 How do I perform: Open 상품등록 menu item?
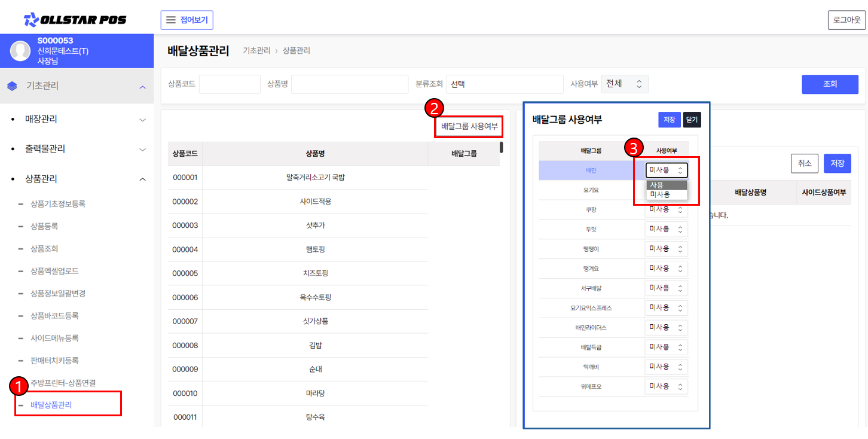pos(44,226)
